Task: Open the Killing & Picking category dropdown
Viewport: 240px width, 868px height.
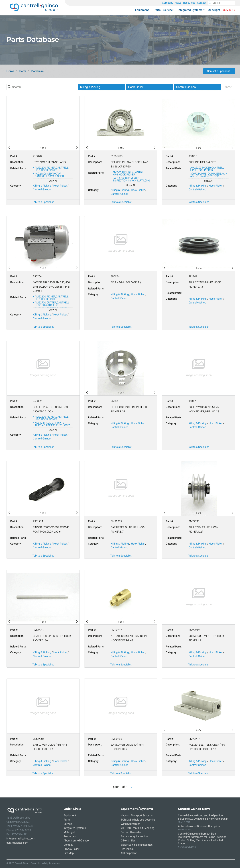Action: tap(102, 87)
